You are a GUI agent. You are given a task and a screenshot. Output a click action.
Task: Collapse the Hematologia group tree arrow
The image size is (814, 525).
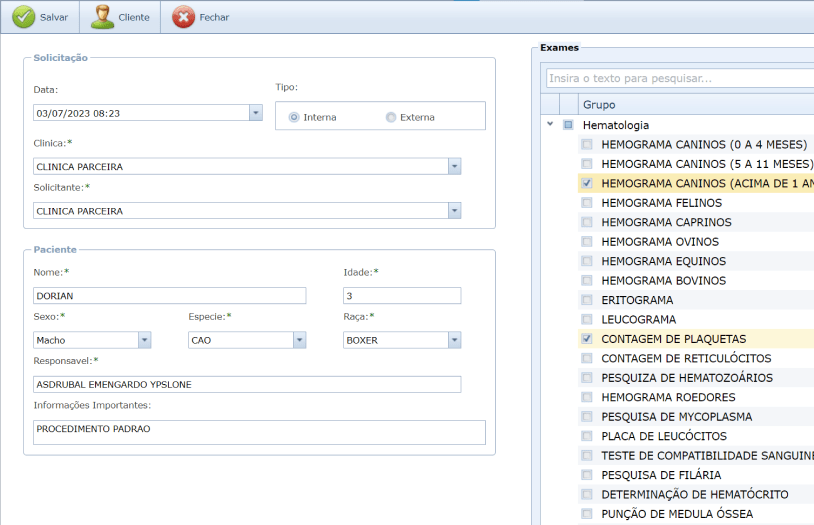[x=550, y=125]
